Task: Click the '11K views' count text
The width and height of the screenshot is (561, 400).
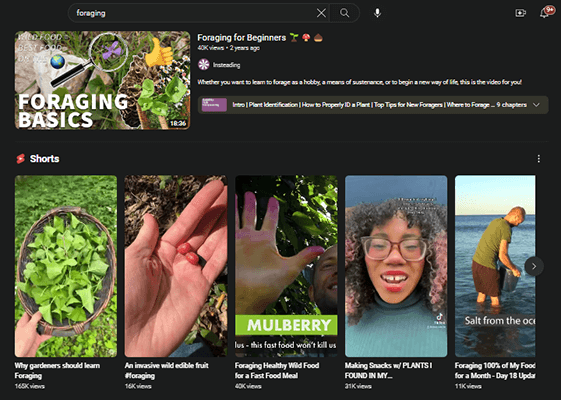Action: (468, 386)
